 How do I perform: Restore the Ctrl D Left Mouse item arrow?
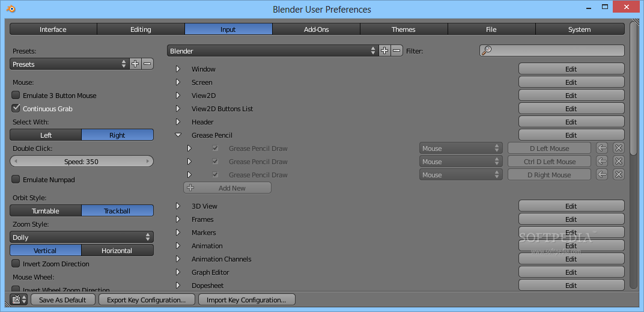(x=602, y=162)
